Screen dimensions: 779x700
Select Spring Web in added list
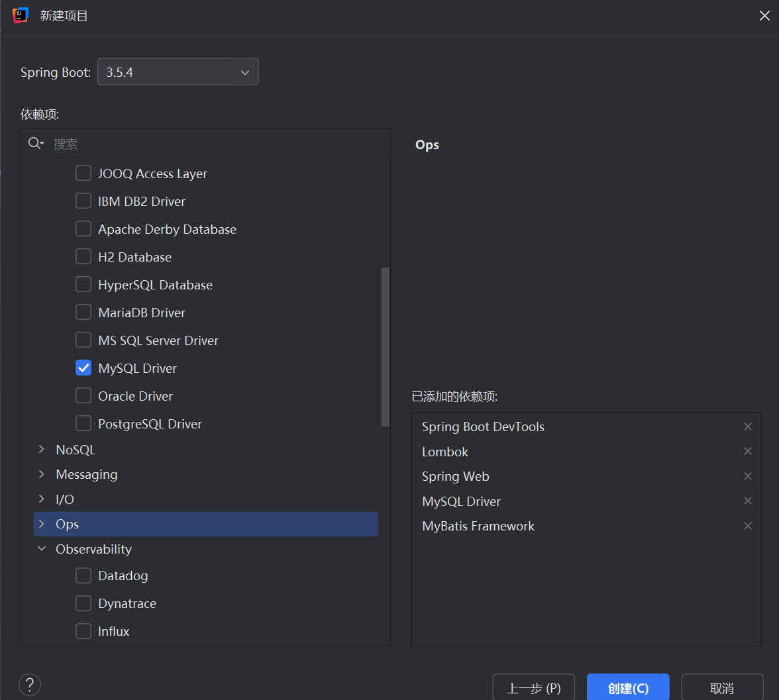(456, 476)
